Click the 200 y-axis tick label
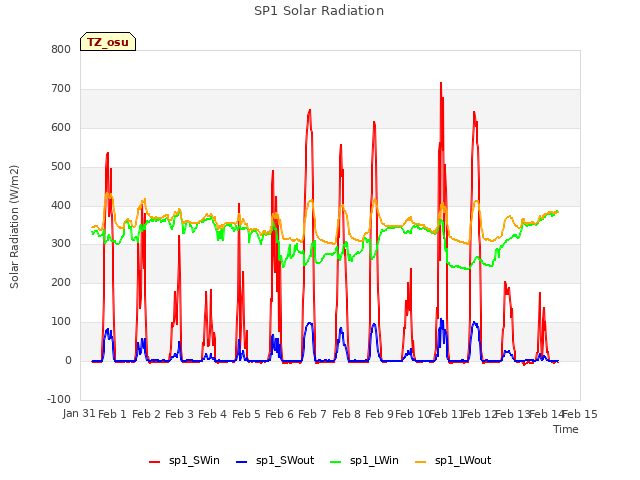The image size is (640, 480). (x=61, y=282)
